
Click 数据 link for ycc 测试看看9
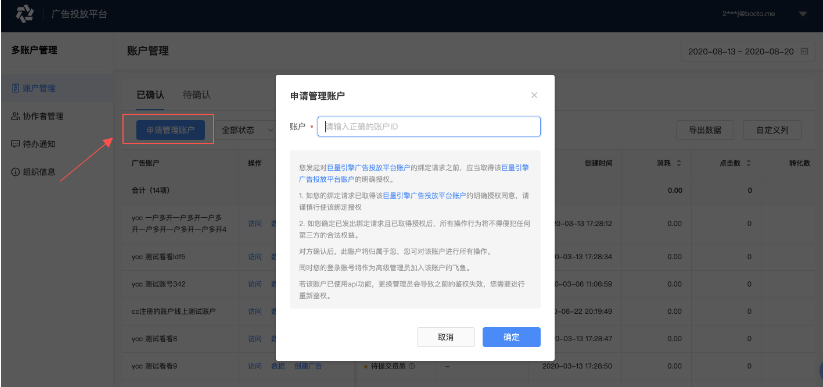(278, 366)
